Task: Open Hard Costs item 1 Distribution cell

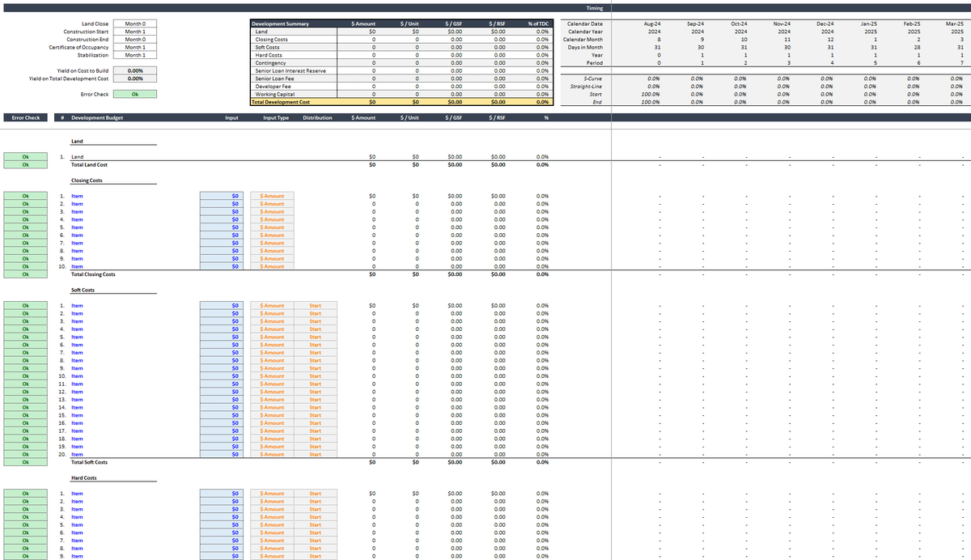Action: [x=316, y=494]
